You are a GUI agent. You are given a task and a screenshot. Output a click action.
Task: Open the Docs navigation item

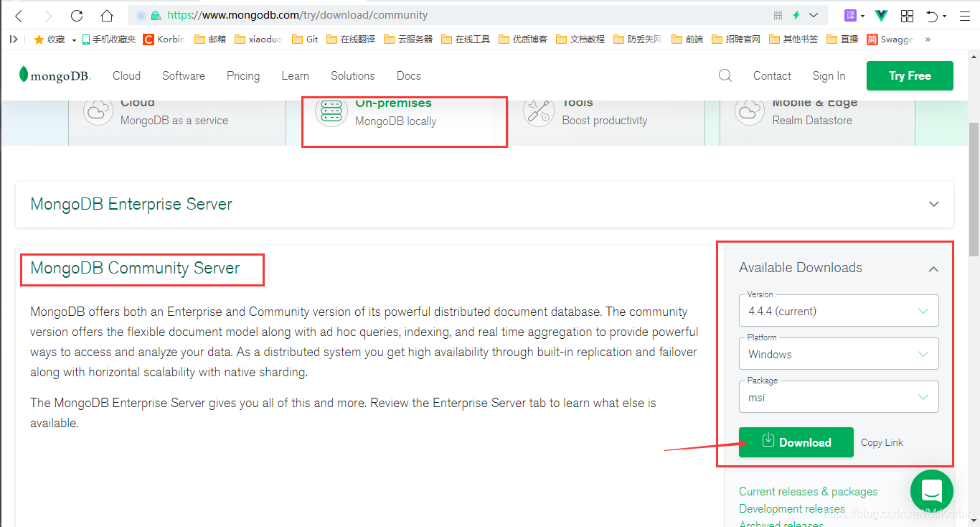click(409, 75)
